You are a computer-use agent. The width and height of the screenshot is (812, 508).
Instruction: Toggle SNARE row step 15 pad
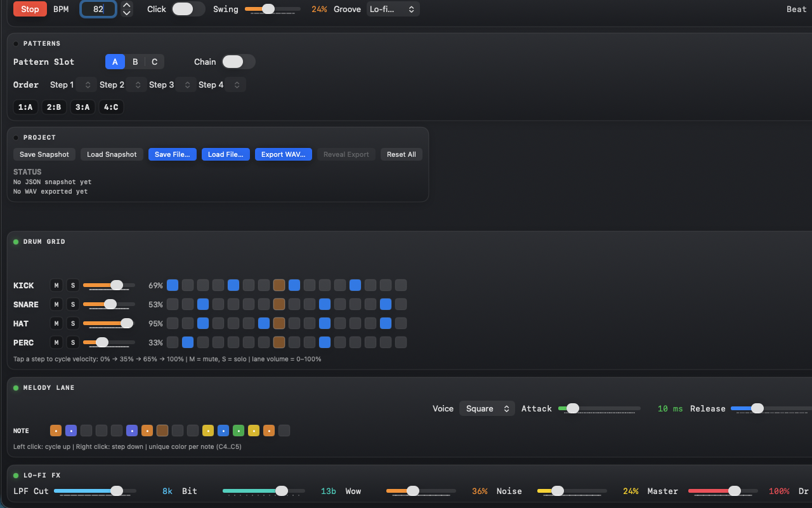coord(386,304)
